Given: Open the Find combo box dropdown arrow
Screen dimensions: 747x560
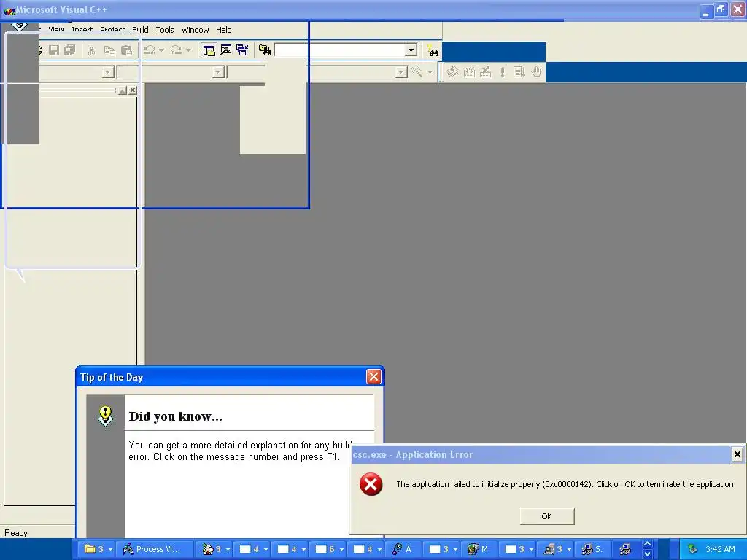Looking at the screenshot, I should [x=411, y=50].
